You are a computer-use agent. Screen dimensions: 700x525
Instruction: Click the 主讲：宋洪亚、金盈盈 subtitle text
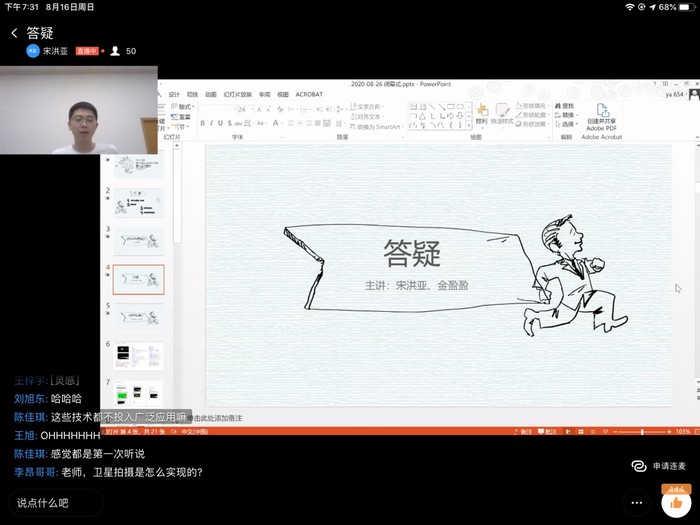pos(416,285)
